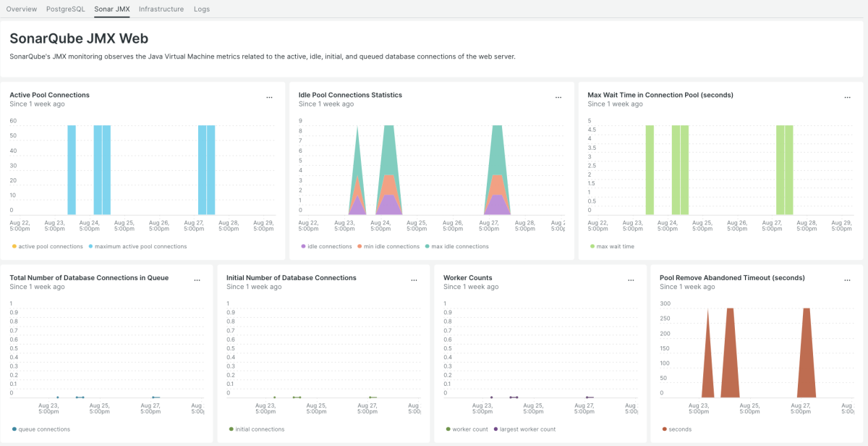Open Worker Counts chart ellipsis menu
This screenshot has width=868, height=446.
[631, 280]
